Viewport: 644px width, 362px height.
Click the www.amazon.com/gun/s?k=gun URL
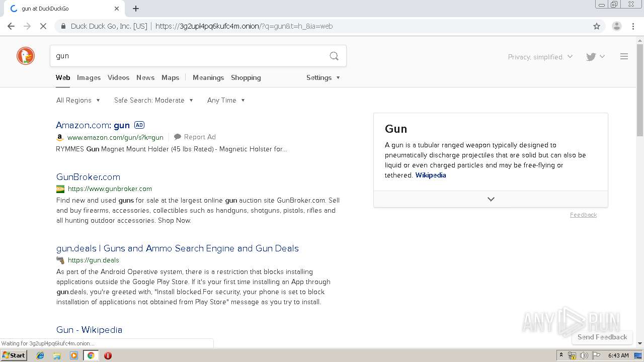pos(115,137)
